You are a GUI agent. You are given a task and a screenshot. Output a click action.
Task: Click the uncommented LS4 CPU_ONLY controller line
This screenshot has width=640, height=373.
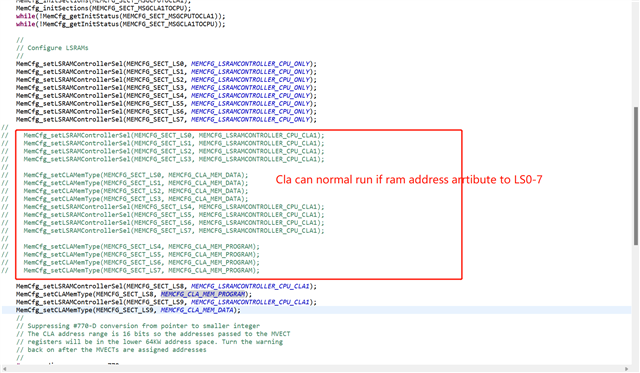pos(166,95)
